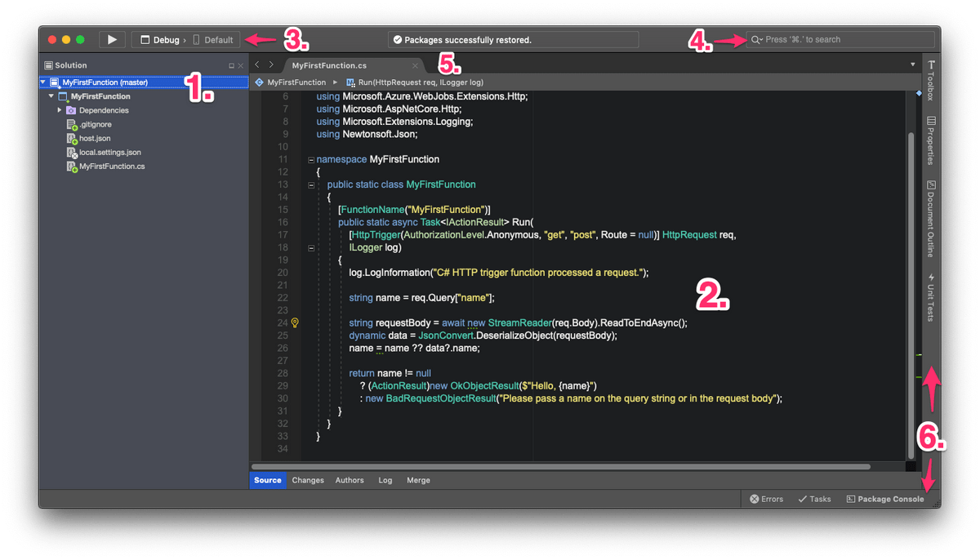Open the Properties side panel

[x=931, y=140]
